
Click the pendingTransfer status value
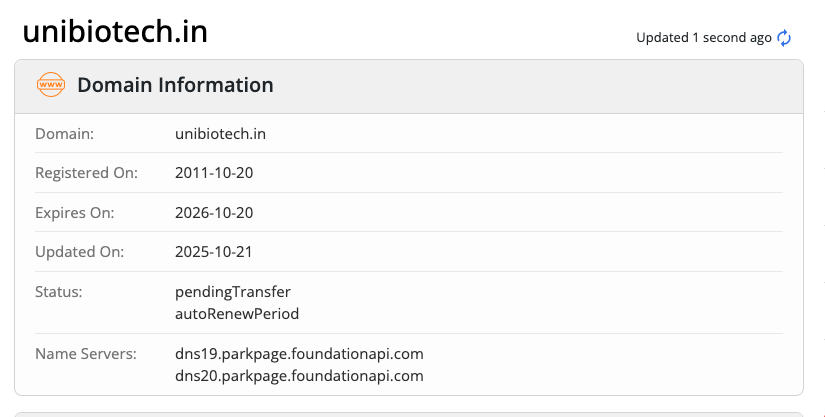(233, 291)
